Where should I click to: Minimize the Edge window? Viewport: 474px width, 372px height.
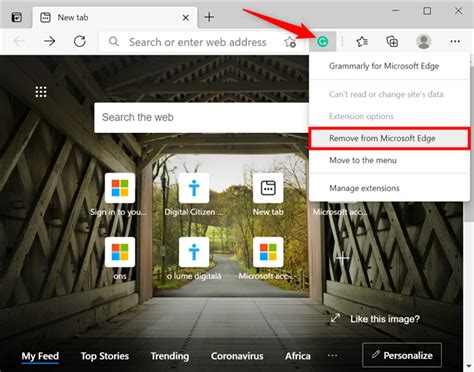pos(396,11)
